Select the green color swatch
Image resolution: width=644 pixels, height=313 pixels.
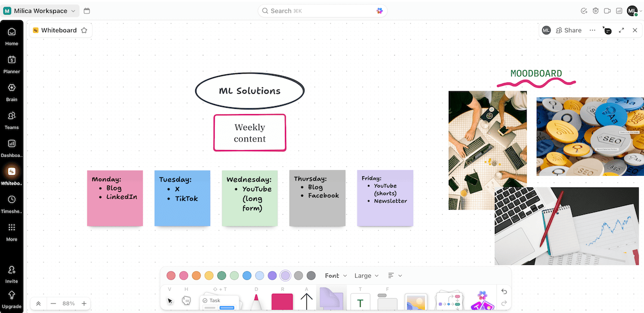pyautogui.click(x=222, y=275)
